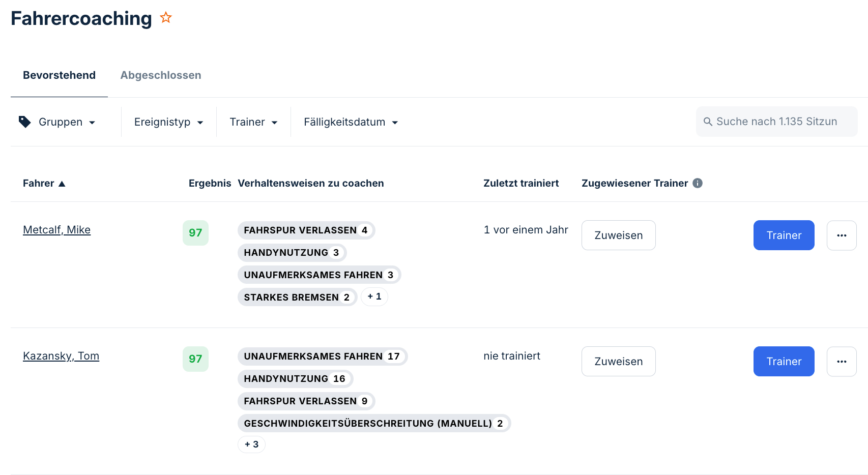Switch to the Abgeschlossen tab

coord(161,75)
